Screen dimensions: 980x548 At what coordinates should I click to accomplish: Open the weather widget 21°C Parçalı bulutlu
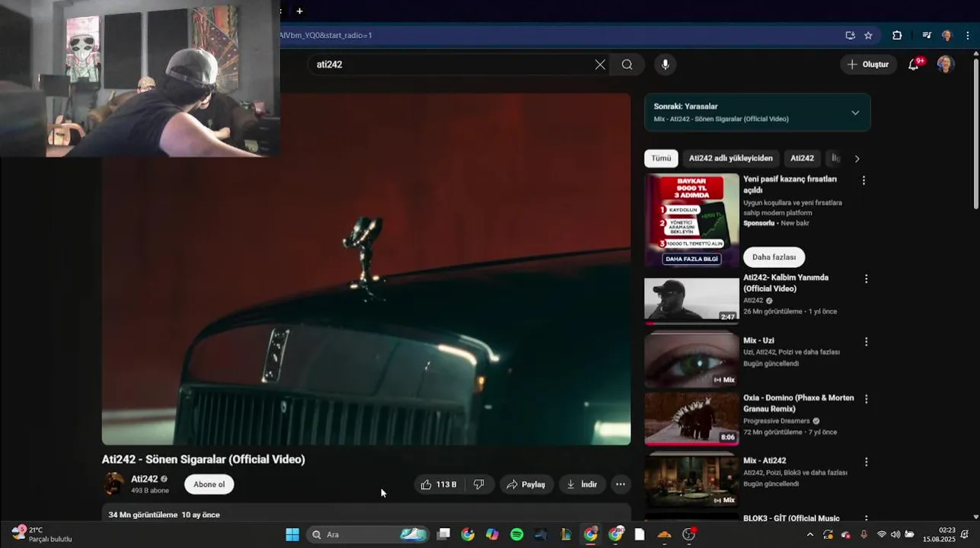tap(42, 534)
